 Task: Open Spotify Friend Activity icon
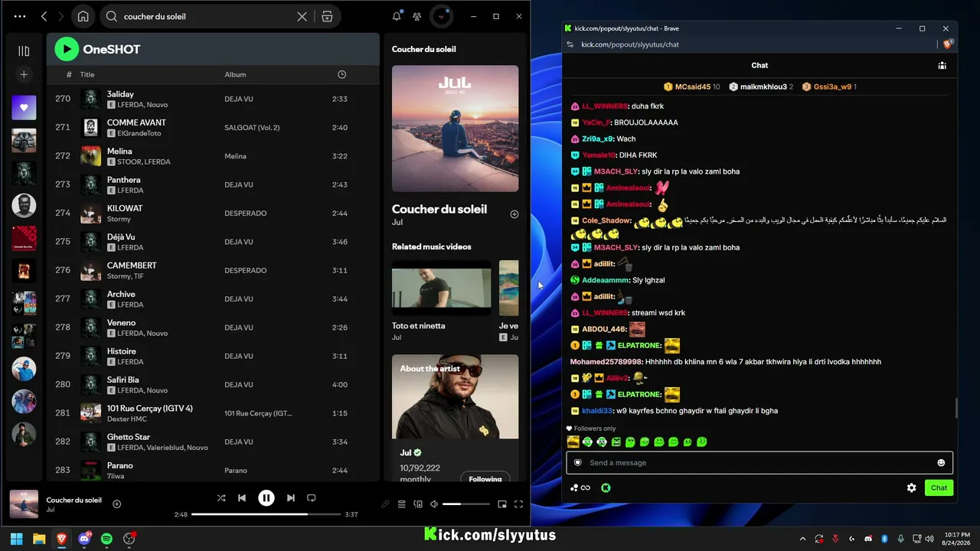pos(417,16)
